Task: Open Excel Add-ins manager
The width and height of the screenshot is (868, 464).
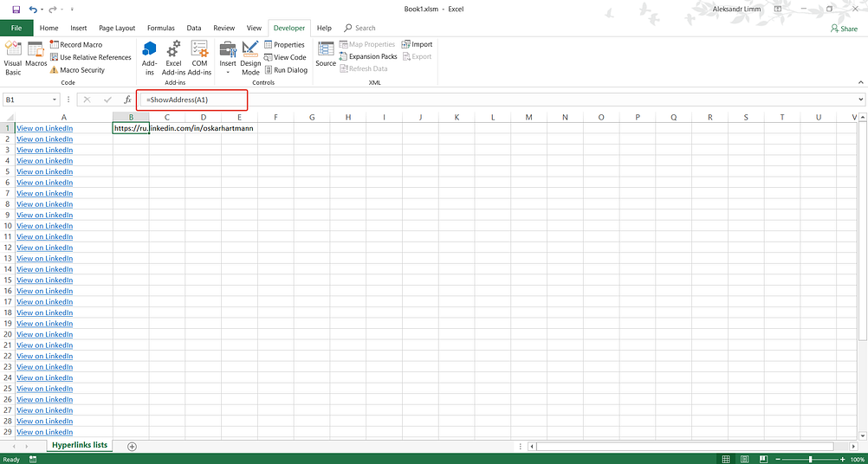Action: coord(173,58)
